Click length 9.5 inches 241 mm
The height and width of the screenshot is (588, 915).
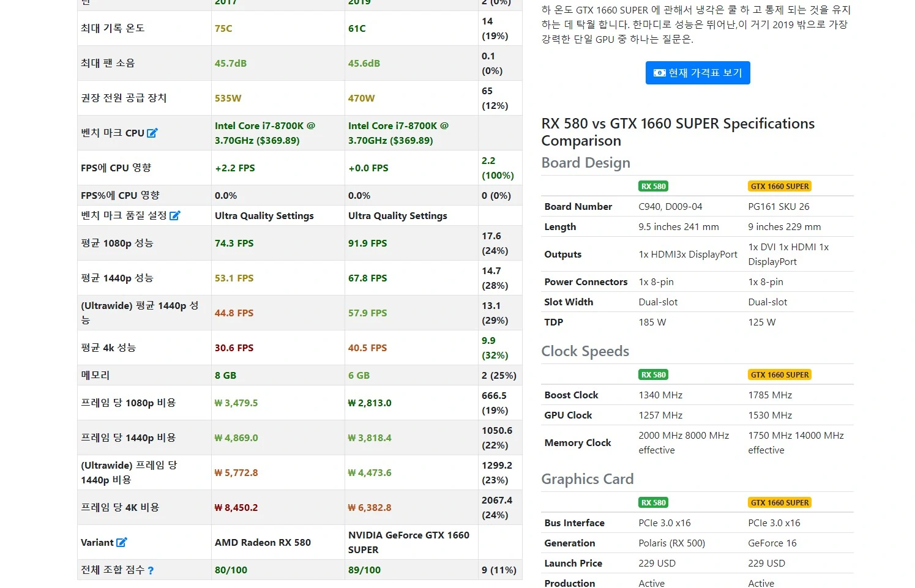[x=679, y=226]
